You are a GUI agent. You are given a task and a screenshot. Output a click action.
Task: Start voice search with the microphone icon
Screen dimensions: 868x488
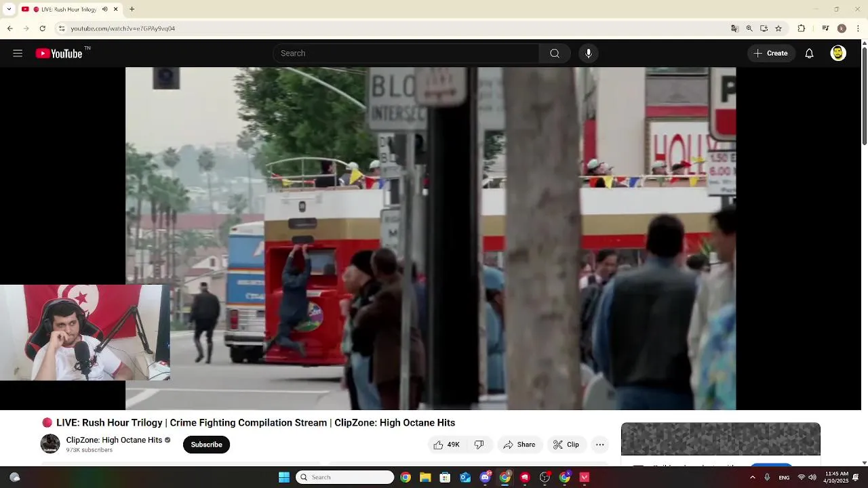[589, 54]
